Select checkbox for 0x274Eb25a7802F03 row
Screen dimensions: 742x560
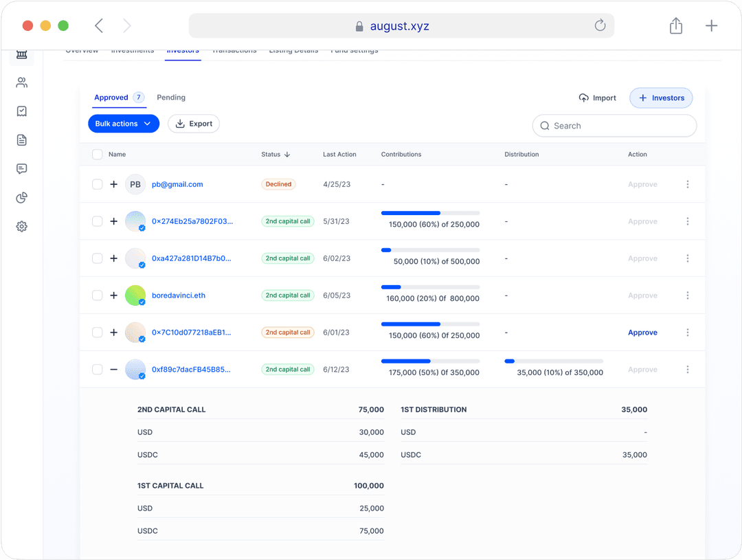pyautogui.click(x=98, y=221)
